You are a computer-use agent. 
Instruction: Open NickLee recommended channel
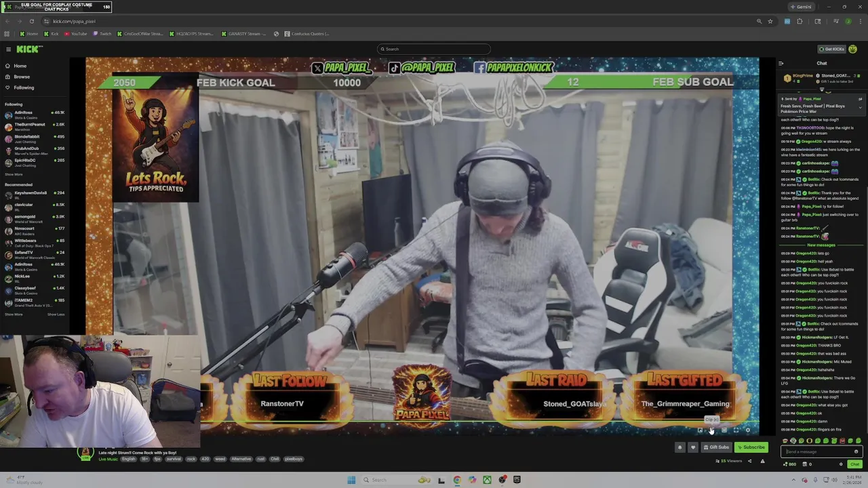point(35,279)
